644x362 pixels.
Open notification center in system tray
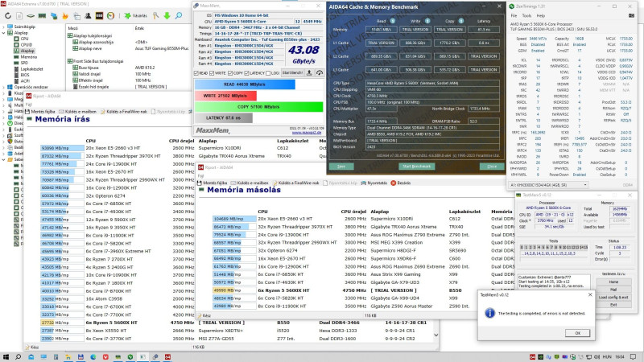(x=633, y=357)
